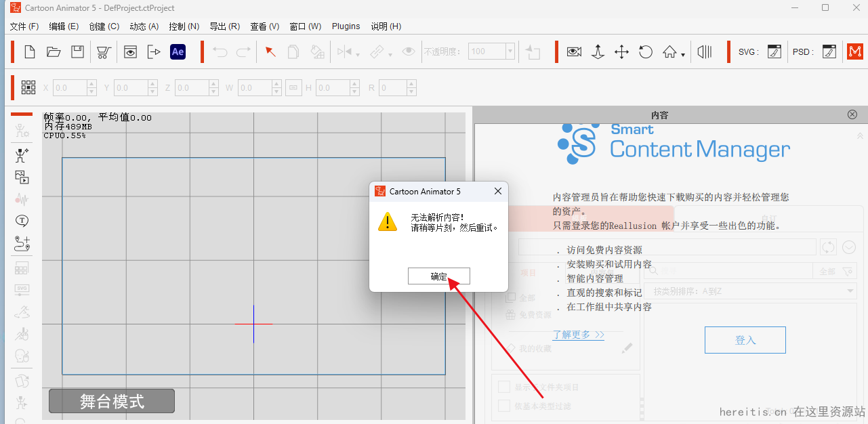Viewport: 868px width, 424px height.
Task: Open the Plugins menu
Action: tap(346, 26)
